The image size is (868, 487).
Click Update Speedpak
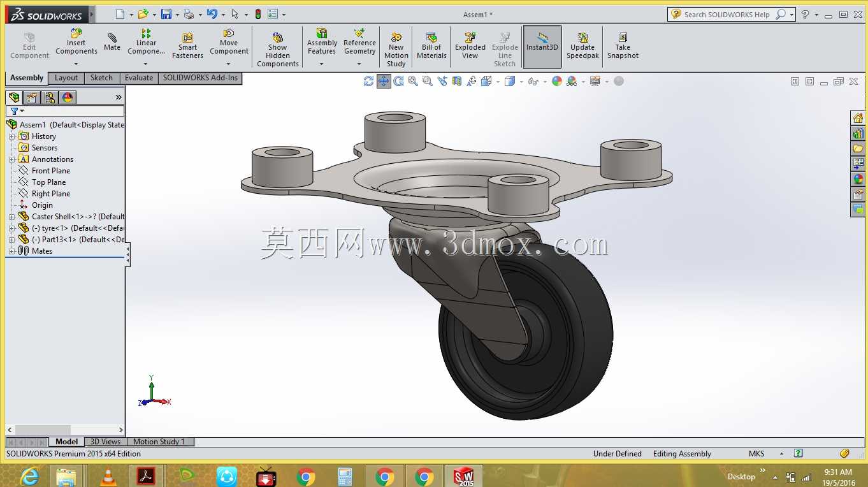coord(582,46)
